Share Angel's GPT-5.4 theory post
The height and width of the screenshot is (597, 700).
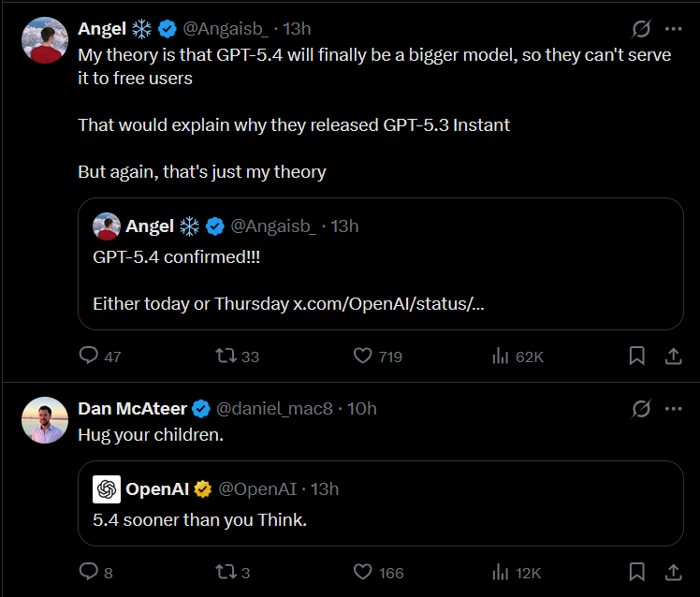click(x=672, y=356)
